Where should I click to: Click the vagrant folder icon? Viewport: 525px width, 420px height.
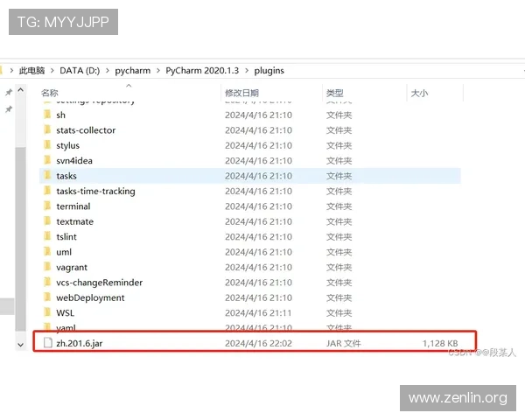(47, 267)
